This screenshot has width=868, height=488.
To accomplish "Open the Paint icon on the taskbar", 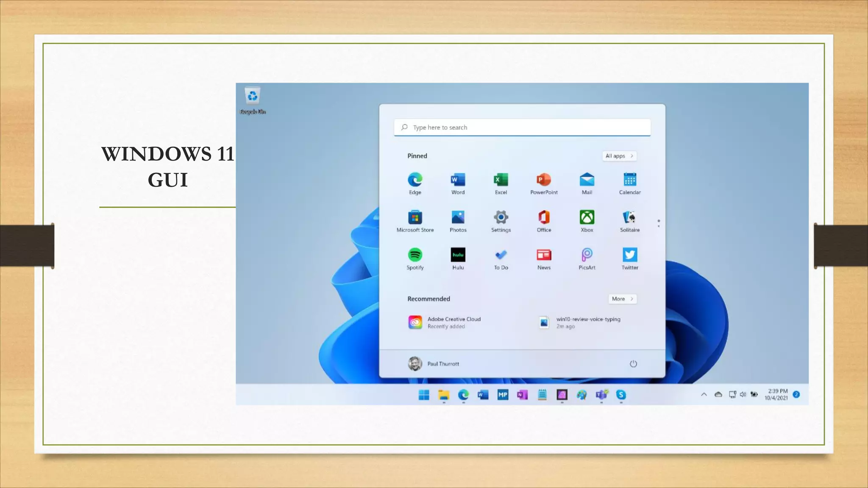I will [x=581, y=395].
